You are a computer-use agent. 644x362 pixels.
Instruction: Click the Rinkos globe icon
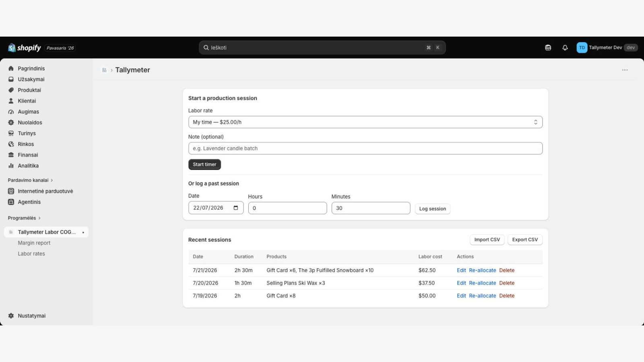point(11,144)
